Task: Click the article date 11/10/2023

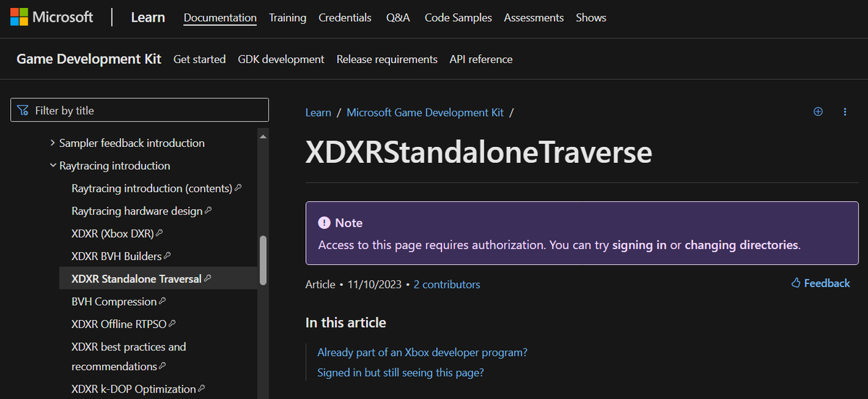Action: [x=375, y=285]
